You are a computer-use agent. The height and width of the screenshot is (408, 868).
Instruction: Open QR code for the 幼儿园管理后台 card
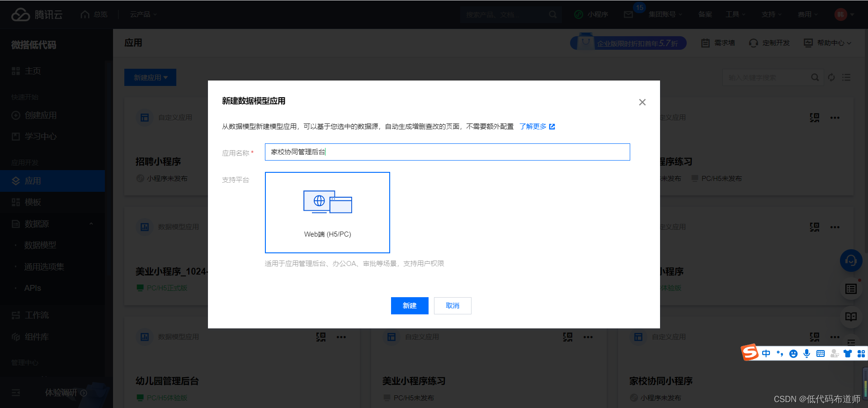321,337
